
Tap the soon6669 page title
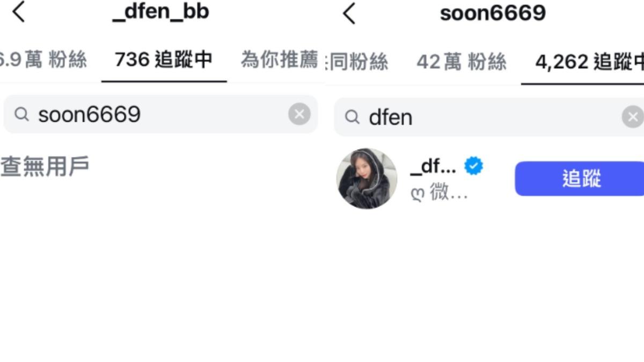click(493, 13)
